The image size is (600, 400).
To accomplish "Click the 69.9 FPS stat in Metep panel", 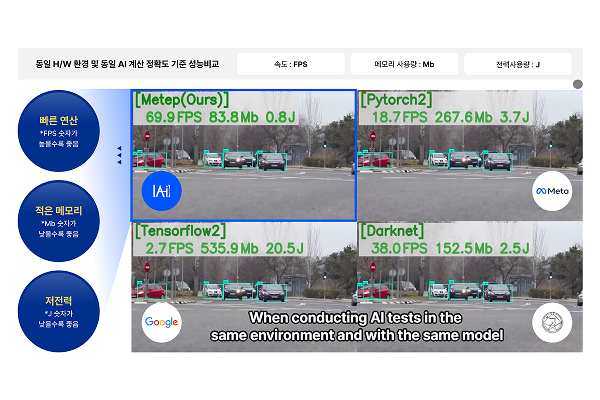I will (175, 117).
